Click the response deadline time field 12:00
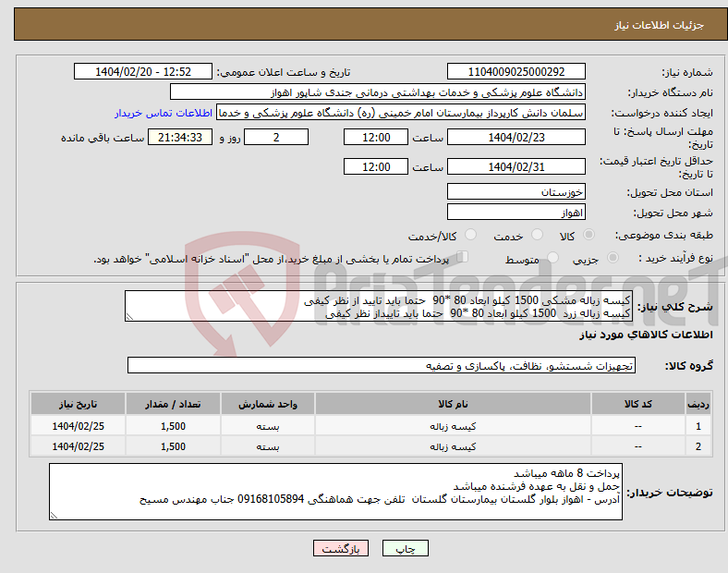Screen dimensions: 728x573 [376, 138]
